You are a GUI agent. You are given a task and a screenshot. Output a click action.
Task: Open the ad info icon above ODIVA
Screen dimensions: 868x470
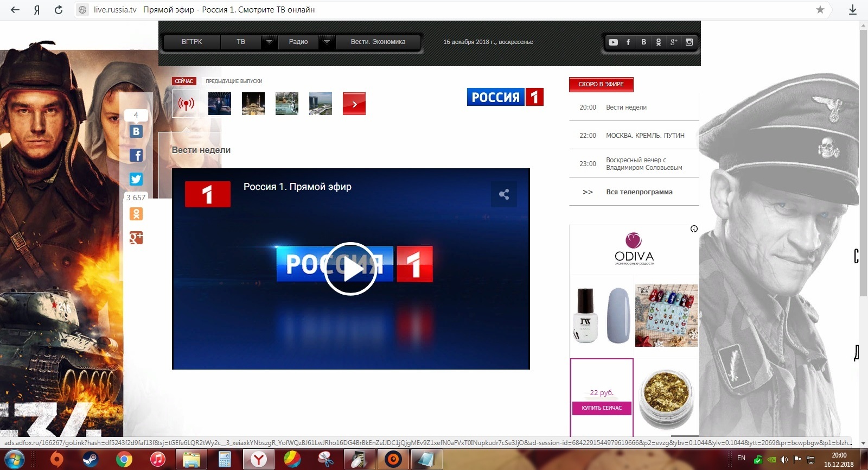(x=694, y=229)
